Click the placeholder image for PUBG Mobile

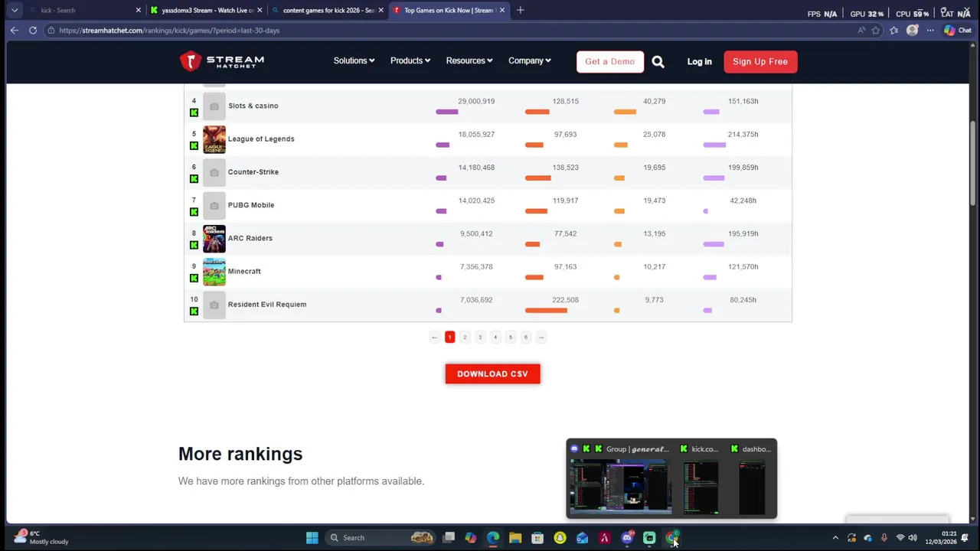click(x=214, y=205)
